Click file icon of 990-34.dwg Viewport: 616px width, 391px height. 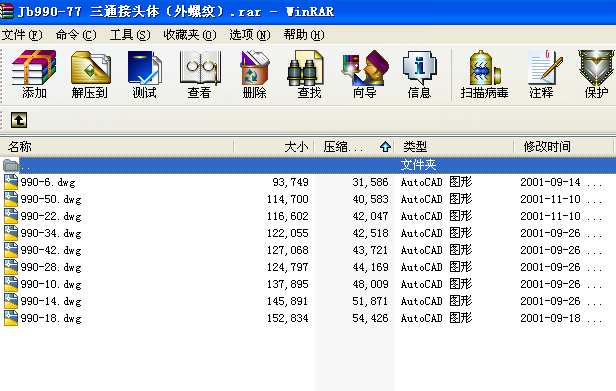coord(11,233)
